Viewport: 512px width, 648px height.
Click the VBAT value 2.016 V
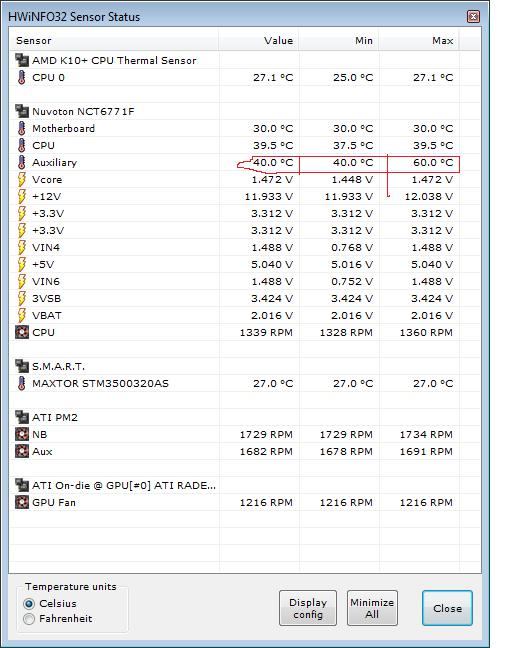tap(272, 315)
